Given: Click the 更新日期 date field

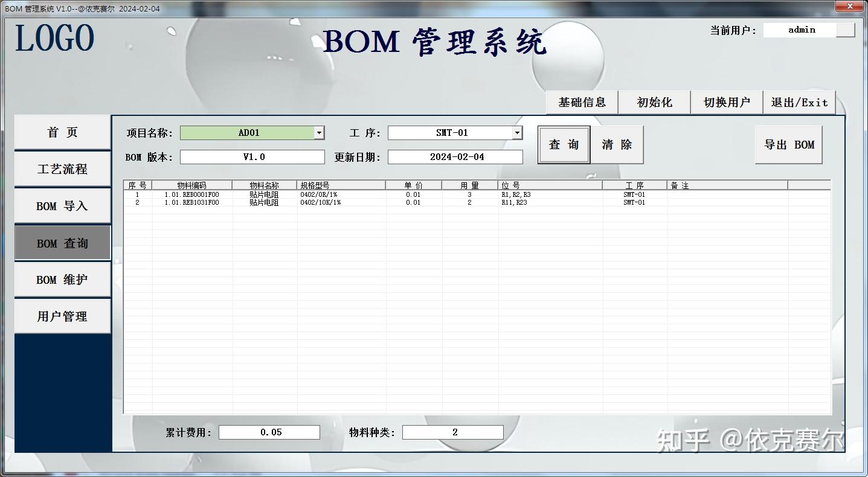Looking at the screenshot, I should [x=455, y=156].
